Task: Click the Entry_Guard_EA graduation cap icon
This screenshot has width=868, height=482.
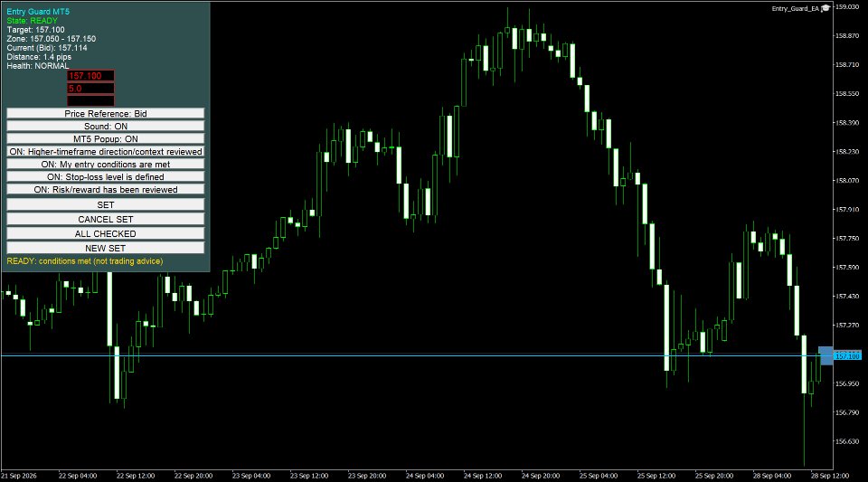Action: [826, 8]
